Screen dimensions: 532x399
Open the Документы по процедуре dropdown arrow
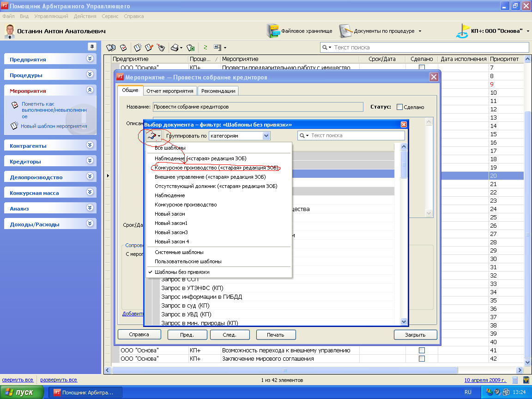click(x=420, y=31)
